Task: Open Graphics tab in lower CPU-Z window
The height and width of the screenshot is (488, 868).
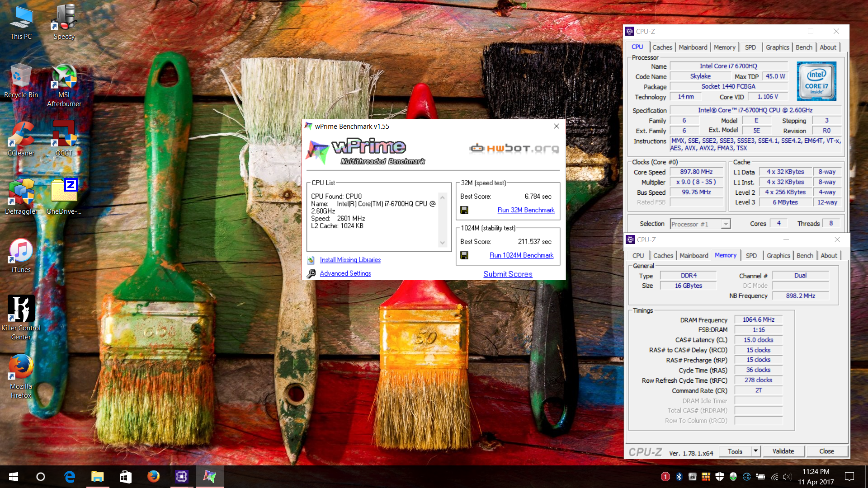Action: point(778,255)
